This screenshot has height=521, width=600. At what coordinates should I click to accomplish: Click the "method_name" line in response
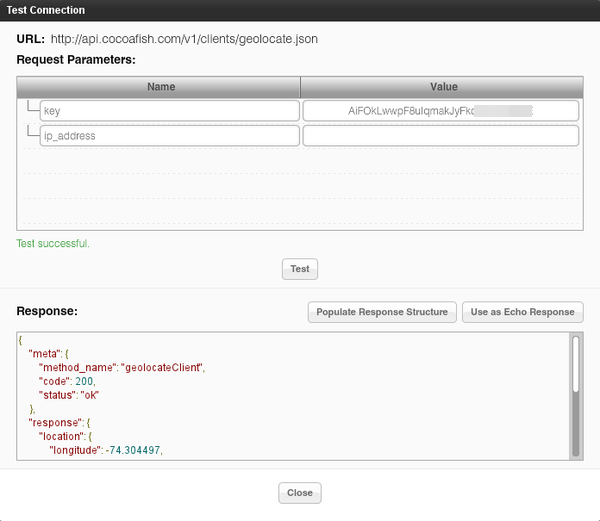coord(122,368)
